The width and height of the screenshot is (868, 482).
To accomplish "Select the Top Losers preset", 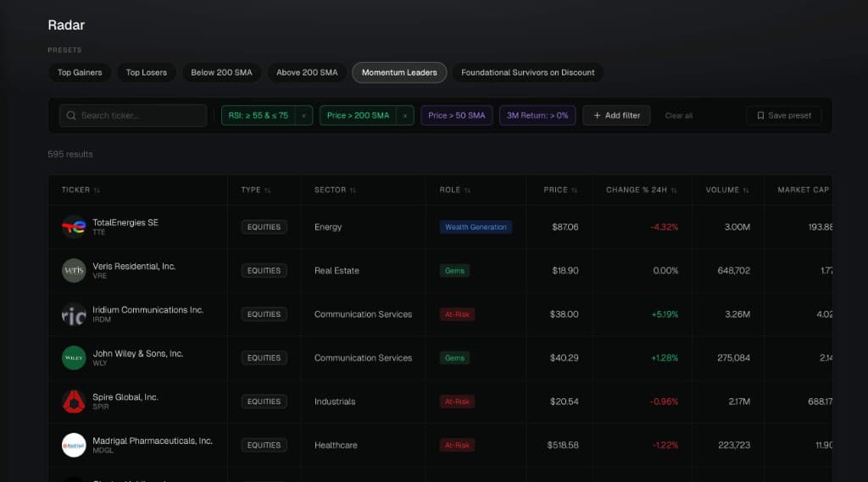I will tap(146, 73).
